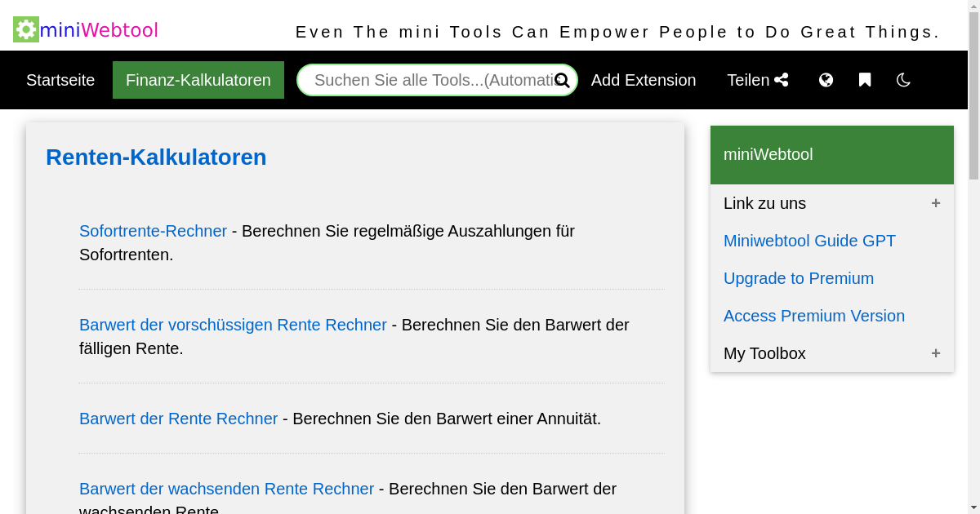Open Barwert der vorschüssigen Rente Rechner
Screen dimensions: 980x514
[233, 325]
